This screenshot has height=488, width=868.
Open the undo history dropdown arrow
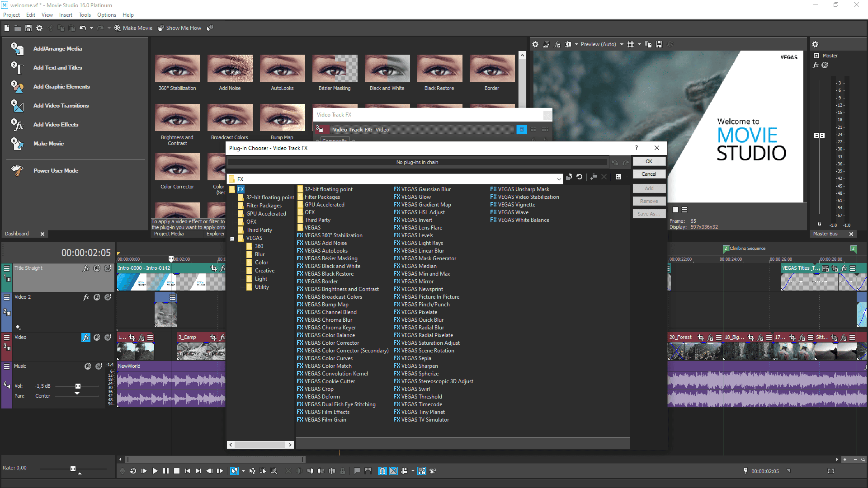coord(91,28)
